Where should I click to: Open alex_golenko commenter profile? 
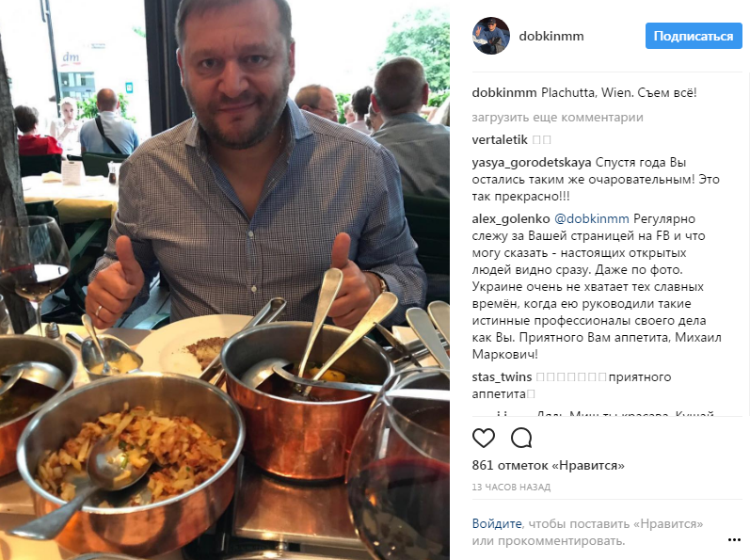511,219
